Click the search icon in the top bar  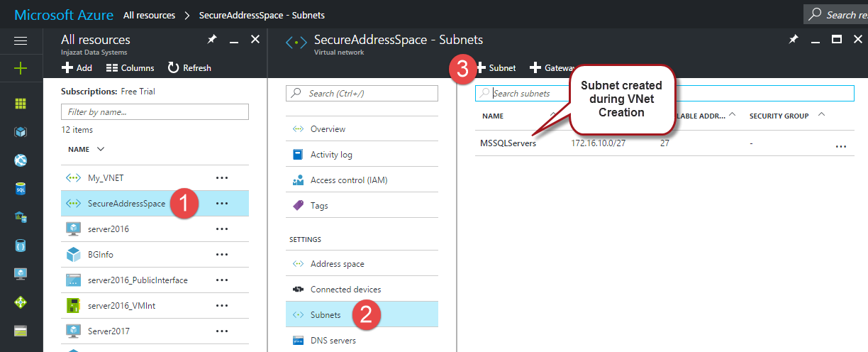(x=816, y=14)
